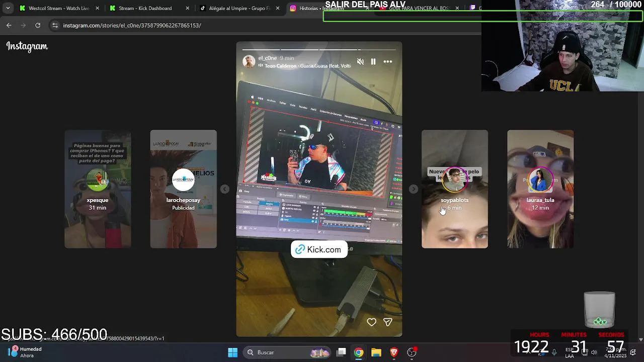Open Brave browser from the taskbar
The width and height of the screenshot is (644, 362).
pos(394,352)
